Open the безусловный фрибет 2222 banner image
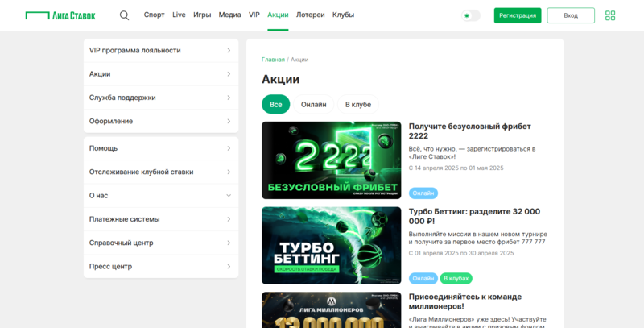 click(x=332, y=160)
